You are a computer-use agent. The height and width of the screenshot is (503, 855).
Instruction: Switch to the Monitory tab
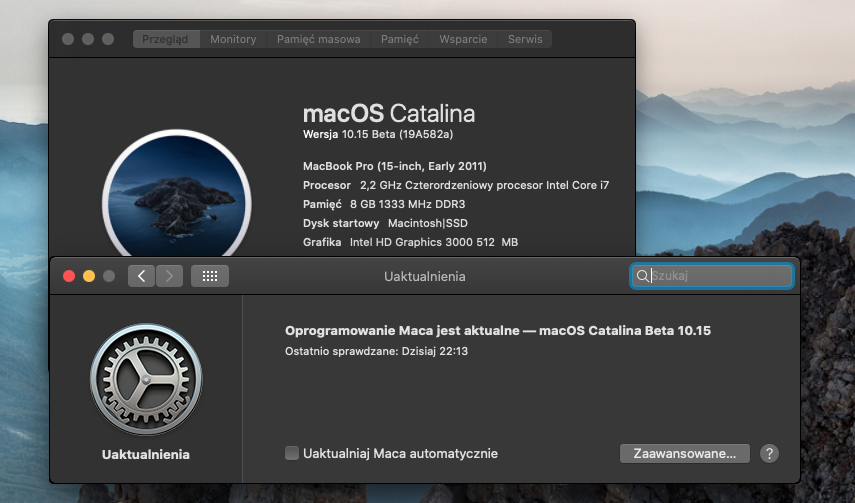click(233, 39)
